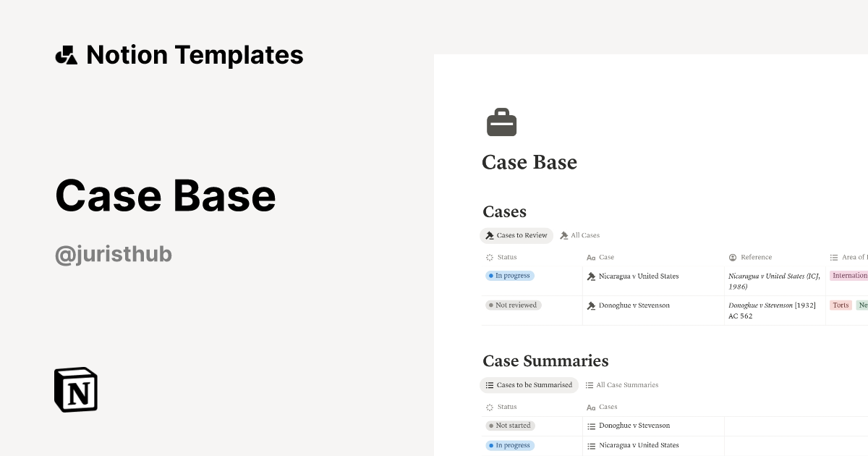The height and width of the screenshot is (456, 868).
Task: Click the Status property icon in Cases table
Action: click(x=490, y=257)
